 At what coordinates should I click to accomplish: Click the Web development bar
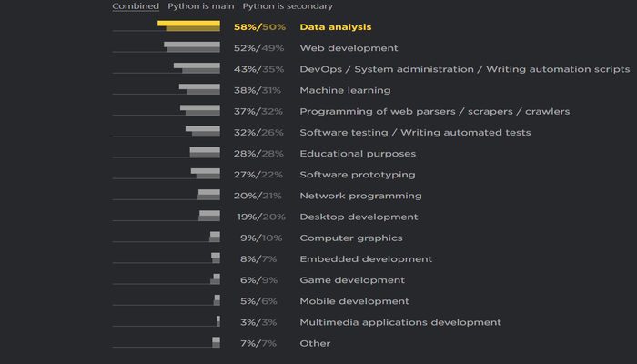coord(192,46)
